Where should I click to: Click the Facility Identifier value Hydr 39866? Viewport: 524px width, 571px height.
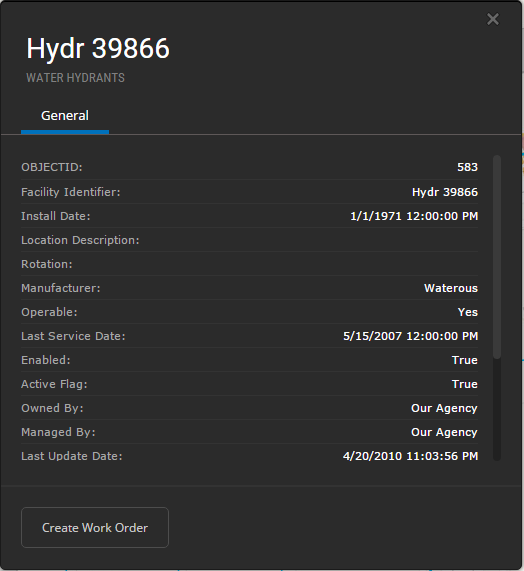445,192
